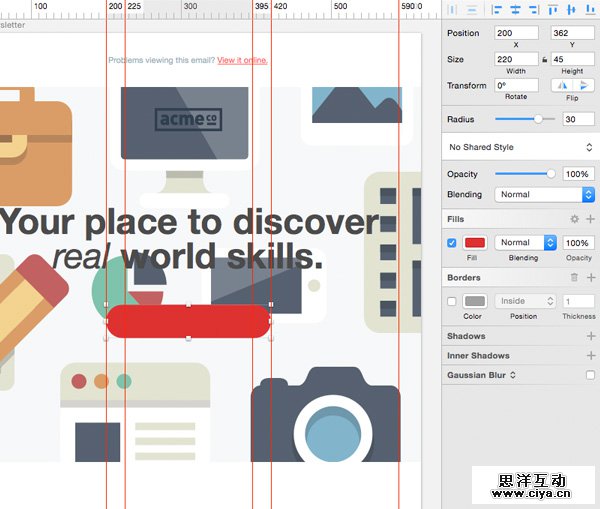Click the align top edges icon
This screenshot has height=509, width=600.
pyautogui.click(x=553, y=9)
